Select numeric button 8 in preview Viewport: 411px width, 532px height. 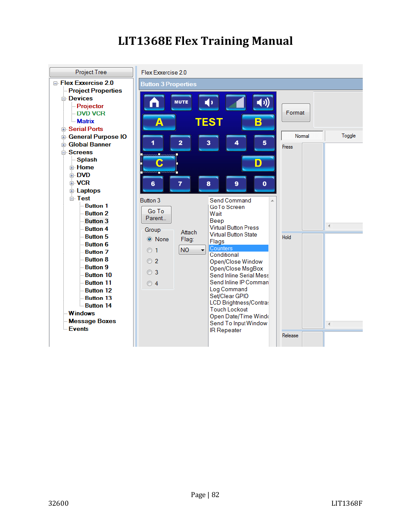click(209, 184)
